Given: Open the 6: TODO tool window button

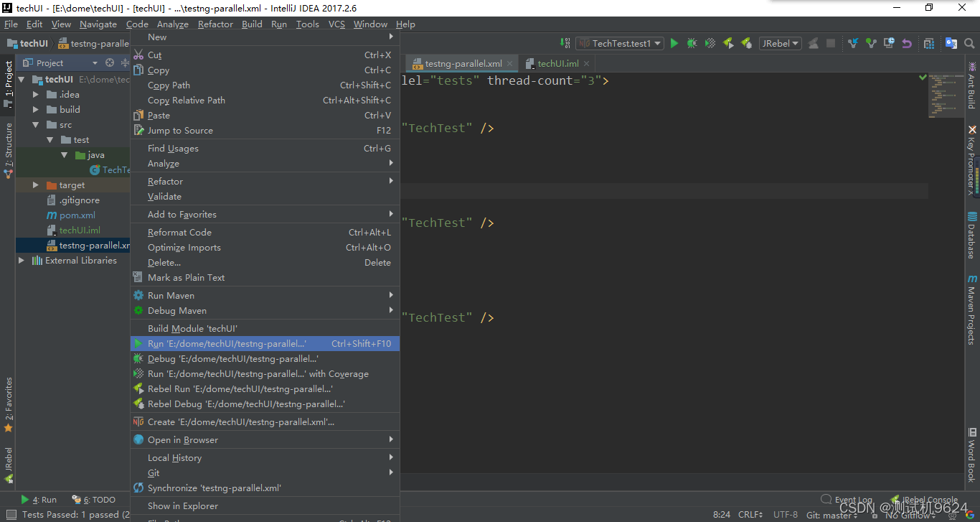Looking at the screenshot, I should [94, 500].
